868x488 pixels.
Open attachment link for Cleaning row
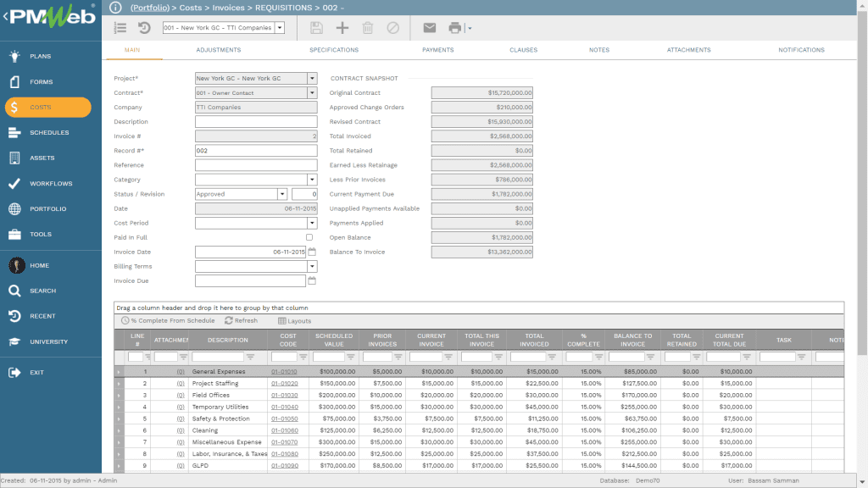181,430
